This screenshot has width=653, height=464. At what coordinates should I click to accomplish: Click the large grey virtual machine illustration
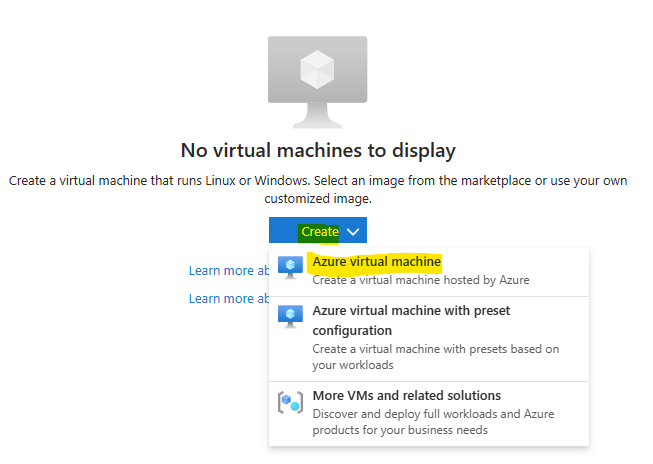point(317,82)
